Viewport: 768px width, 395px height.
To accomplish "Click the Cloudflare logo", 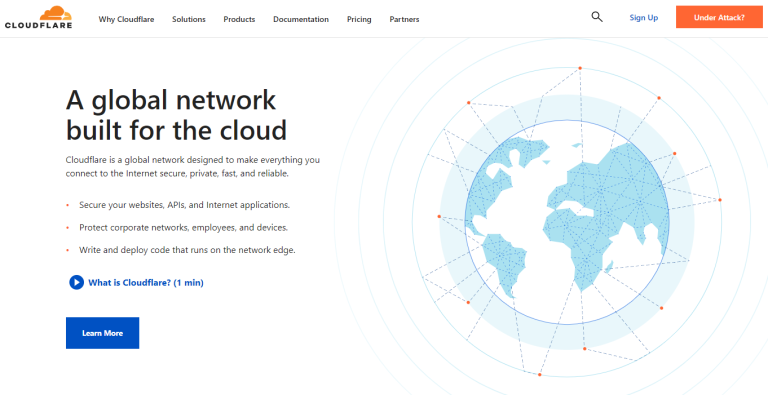I will click(39, 17).
